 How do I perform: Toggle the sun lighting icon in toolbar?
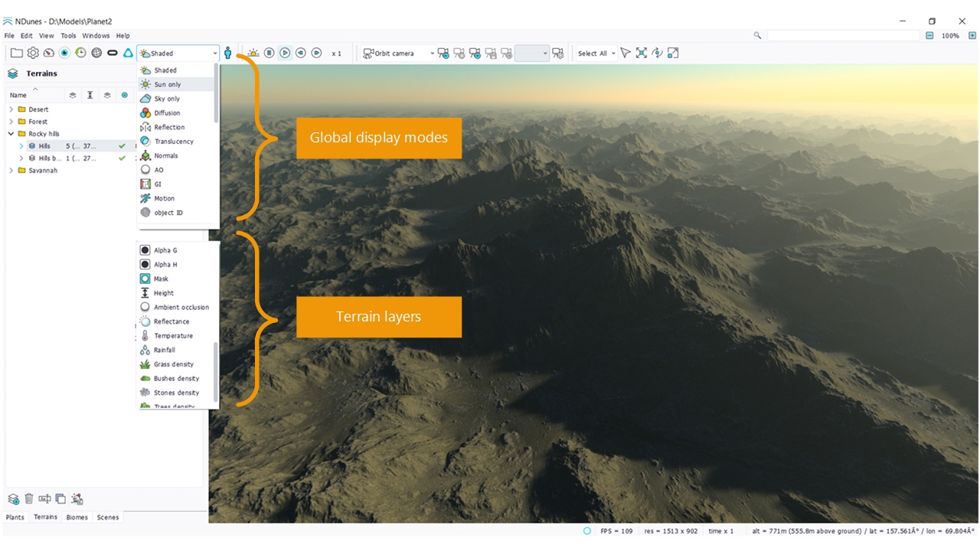point(253,53)
